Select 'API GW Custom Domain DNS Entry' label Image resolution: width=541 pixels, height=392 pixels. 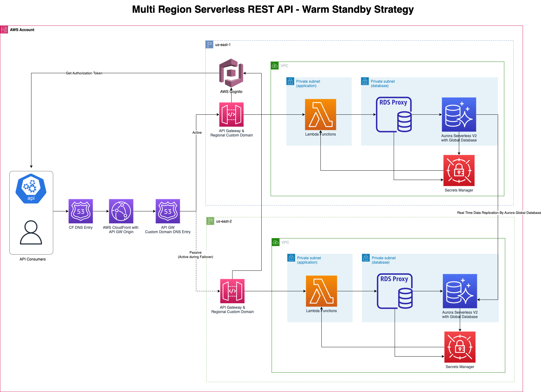coord(168,230)
